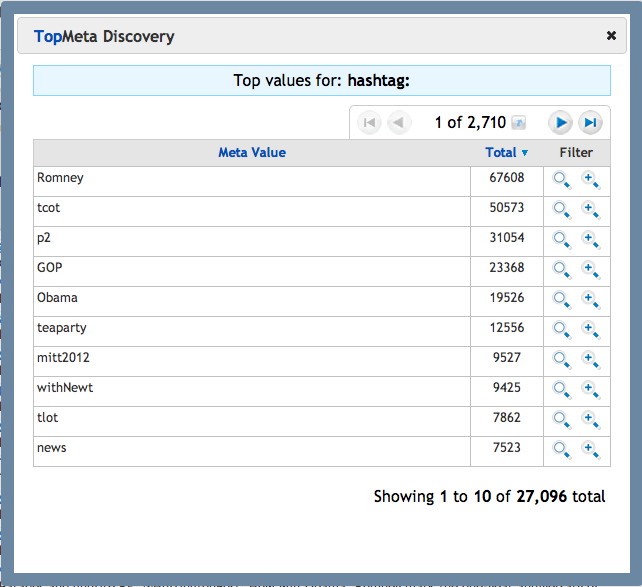
Task: Search filter icon for tcot row
Action: click(562, 210)
